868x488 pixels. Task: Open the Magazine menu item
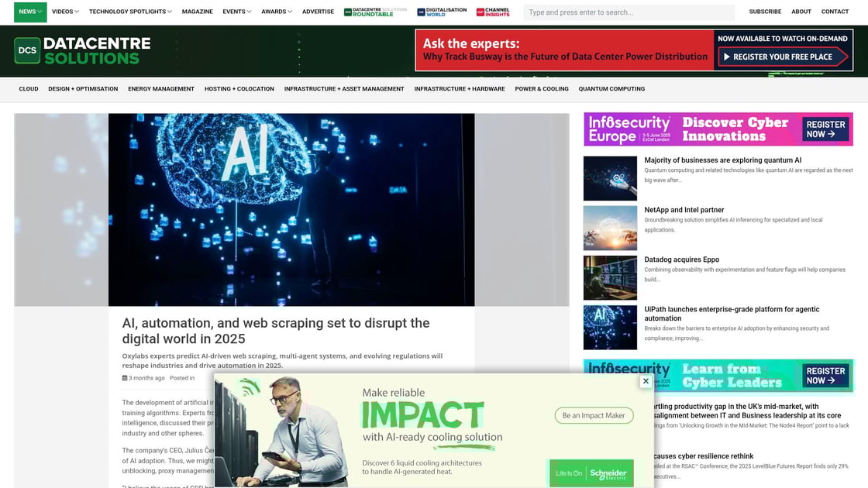[x=197, y=12]
